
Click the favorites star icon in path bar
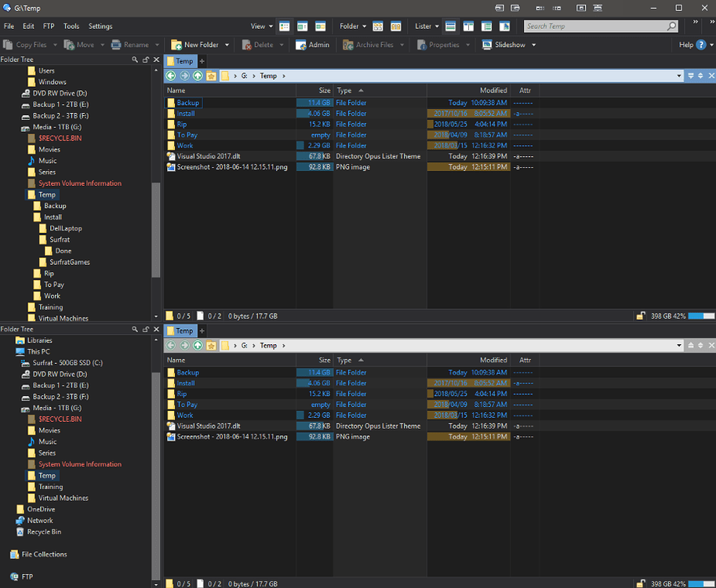point(210,75)
